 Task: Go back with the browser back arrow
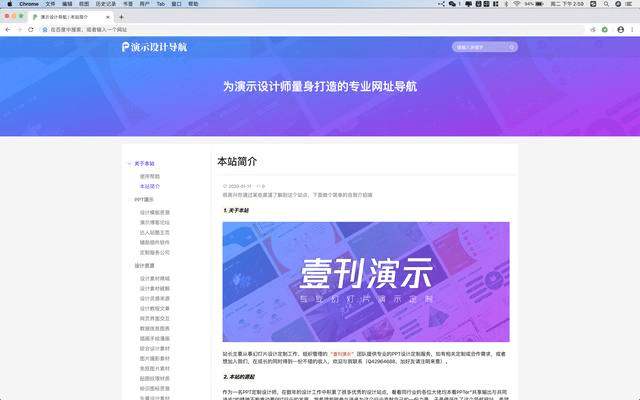(8, 29)
